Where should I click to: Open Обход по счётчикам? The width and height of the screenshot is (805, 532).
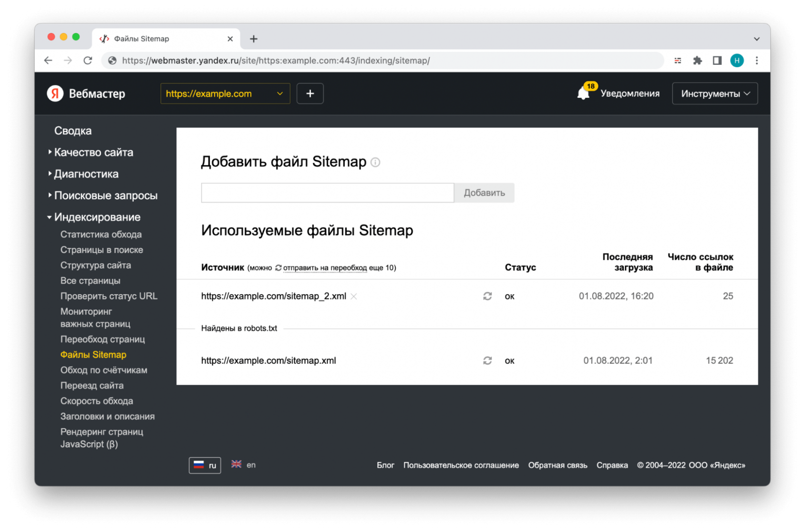[104, 370]
